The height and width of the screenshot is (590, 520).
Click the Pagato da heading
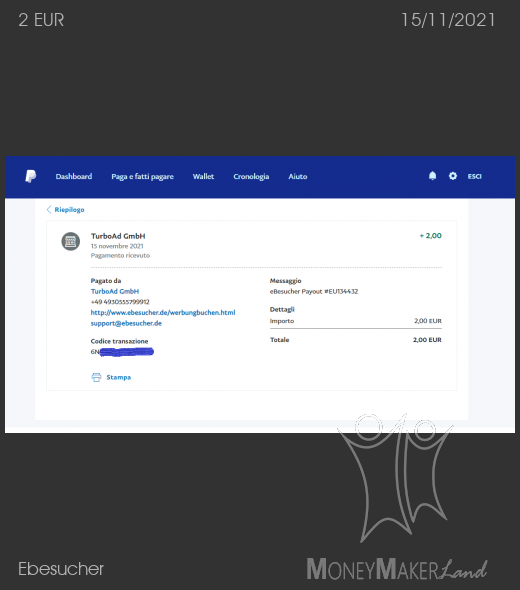coord(106,281)
